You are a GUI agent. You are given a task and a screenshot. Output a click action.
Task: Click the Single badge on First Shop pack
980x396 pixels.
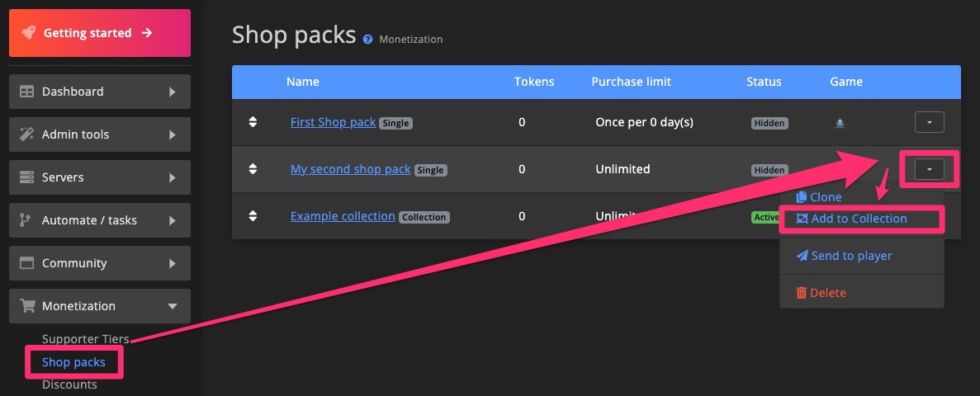click(395, 124)
